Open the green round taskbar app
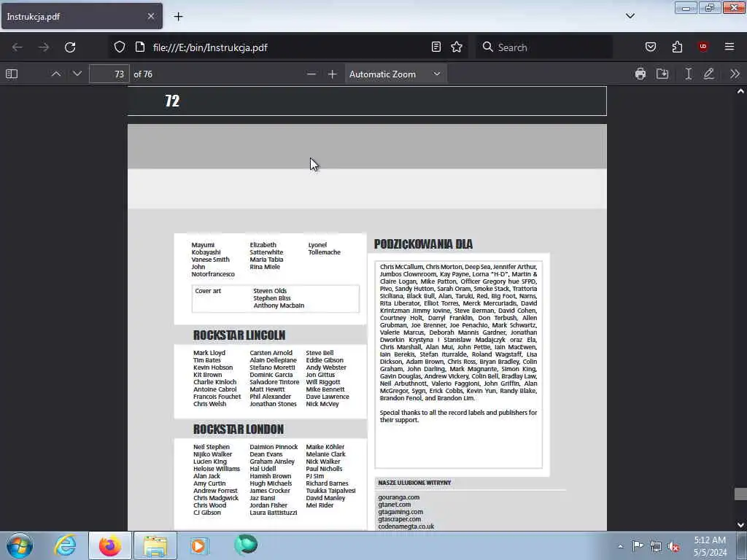Image resolution: width=747 pixels, height=560 pixels. click(246, 545)
